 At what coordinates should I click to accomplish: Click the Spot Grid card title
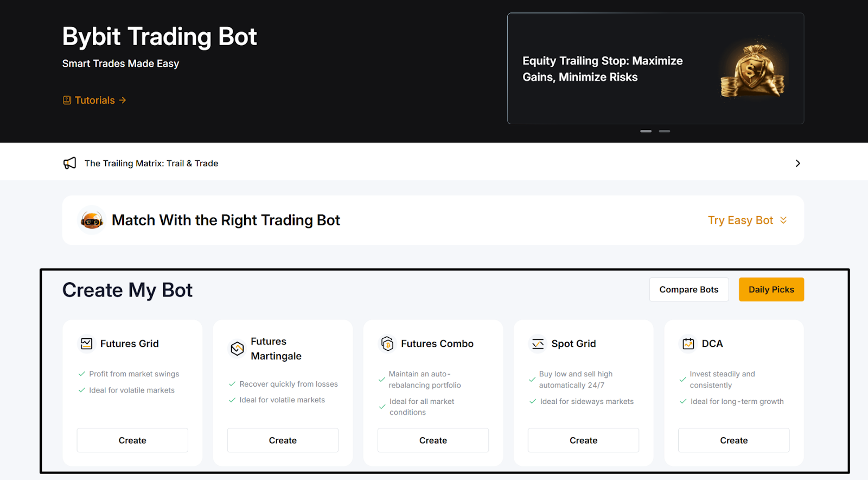[573, 344]
